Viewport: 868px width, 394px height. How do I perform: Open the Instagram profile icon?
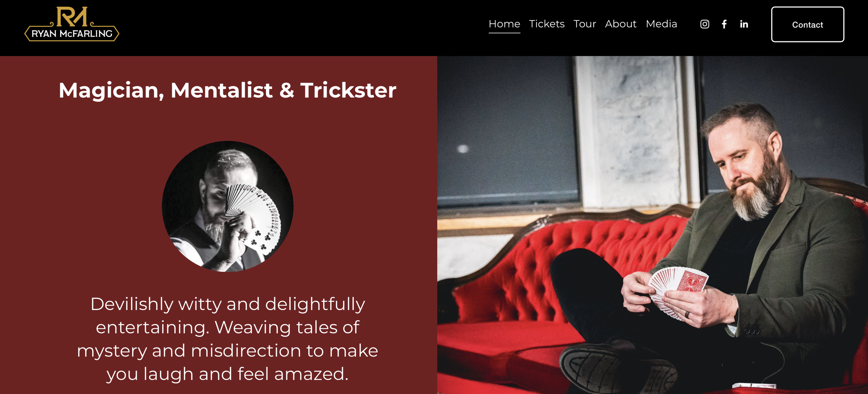(x=704, y=24)
